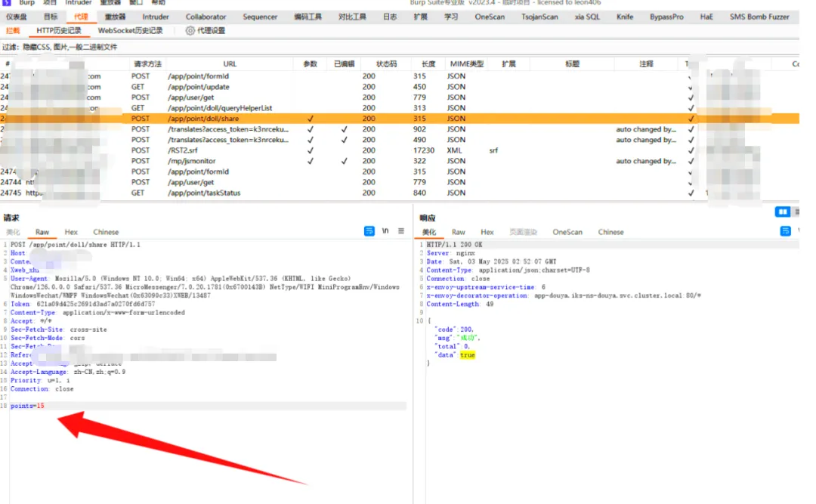Switch request view to 美化 tab
This screenshot has width=816, height=504.
13,232
